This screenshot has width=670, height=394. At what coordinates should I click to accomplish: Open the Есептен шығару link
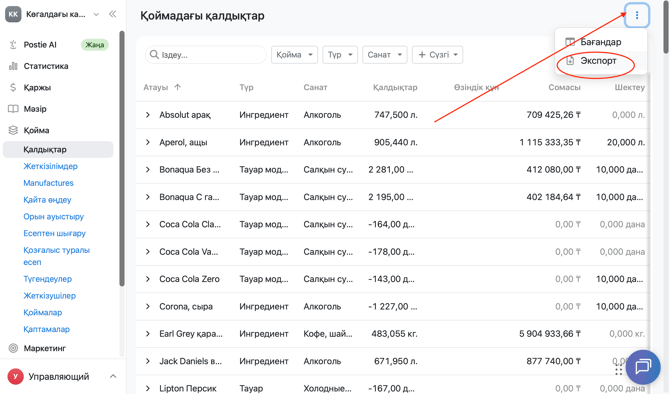point(54,233)
